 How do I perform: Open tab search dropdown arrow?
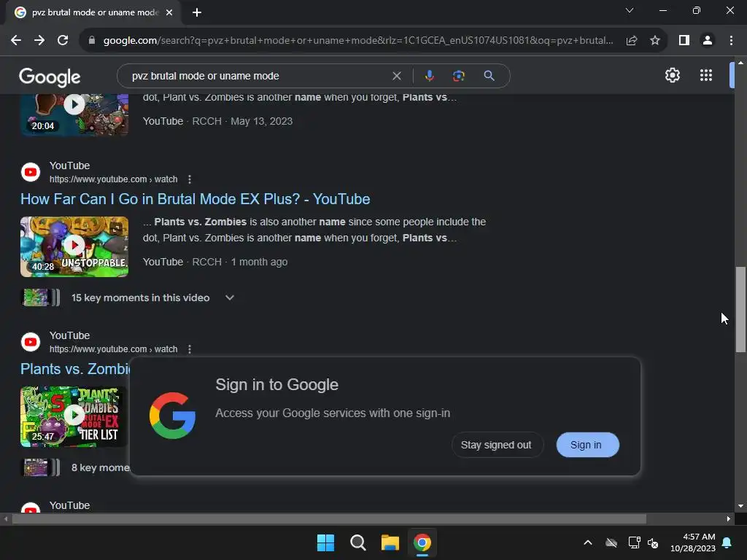630,10
